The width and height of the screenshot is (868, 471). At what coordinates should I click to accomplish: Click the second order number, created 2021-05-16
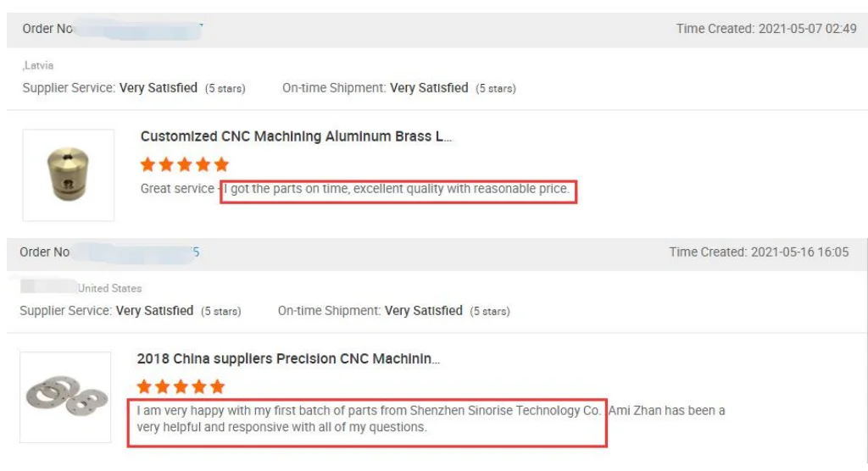click(134, 252)
